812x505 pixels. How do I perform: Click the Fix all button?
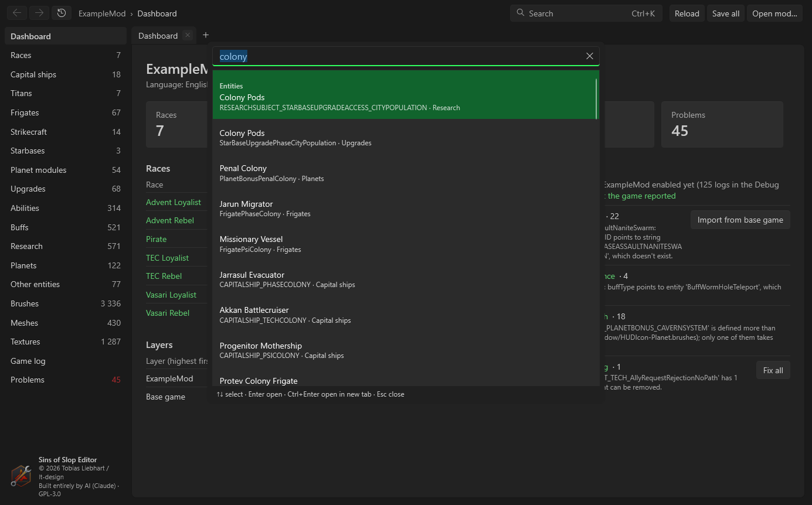[773, 370]
